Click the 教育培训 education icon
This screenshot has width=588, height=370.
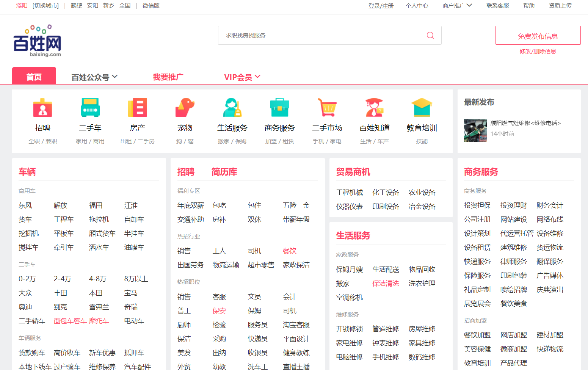pyautogui.click(x=422, y=108)
